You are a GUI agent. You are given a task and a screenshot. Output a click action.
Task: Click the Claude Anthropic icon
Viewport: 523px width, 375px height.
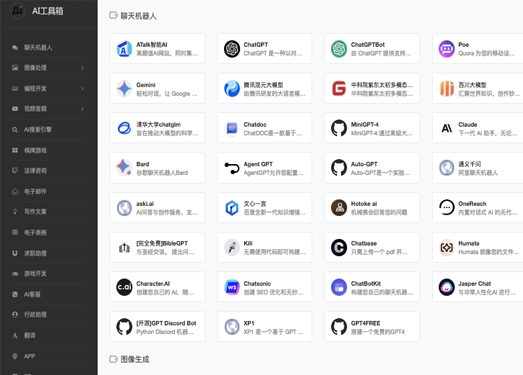pos(447,128)
